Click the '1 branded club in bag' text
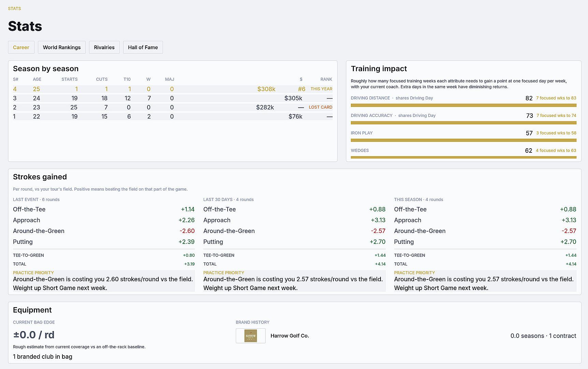 click(x=43, y=357)
